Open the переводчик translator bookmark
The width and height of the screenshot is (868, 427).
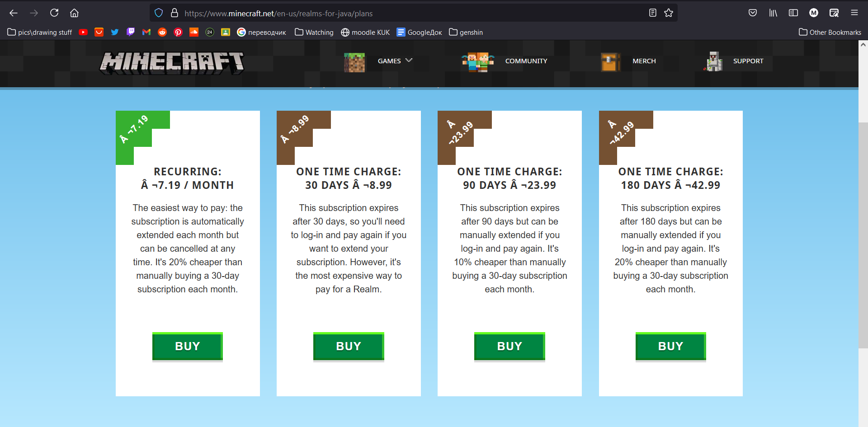click(x=262, y=32)
